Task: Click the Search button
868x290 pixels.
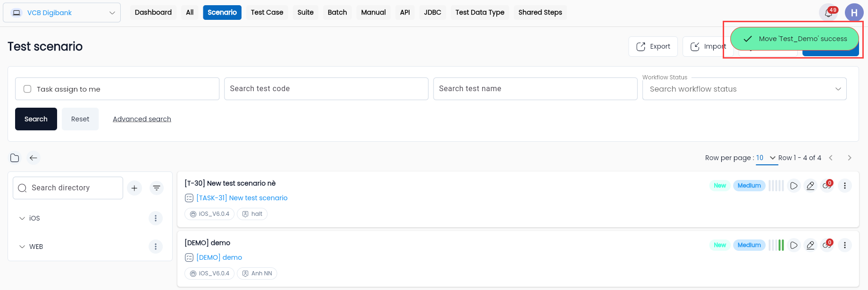Action: [x=36, y=119]
